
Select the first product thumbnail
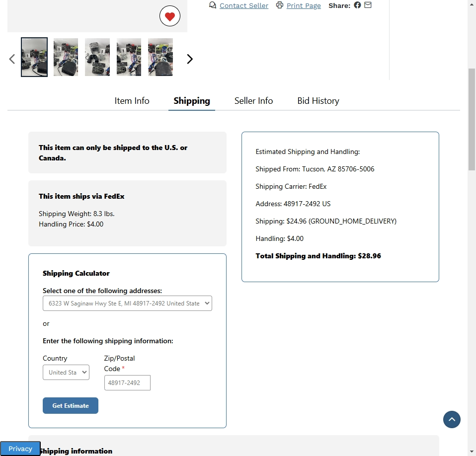34,57
